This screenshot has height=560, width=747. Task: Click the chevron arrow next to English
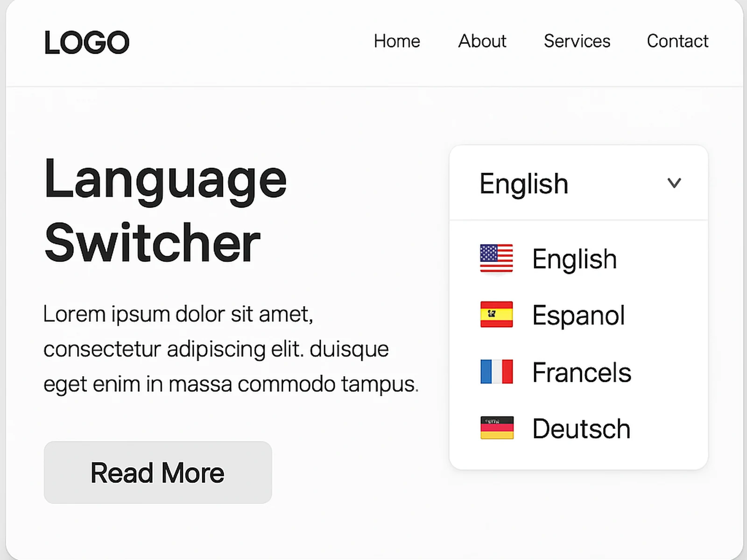674,183
